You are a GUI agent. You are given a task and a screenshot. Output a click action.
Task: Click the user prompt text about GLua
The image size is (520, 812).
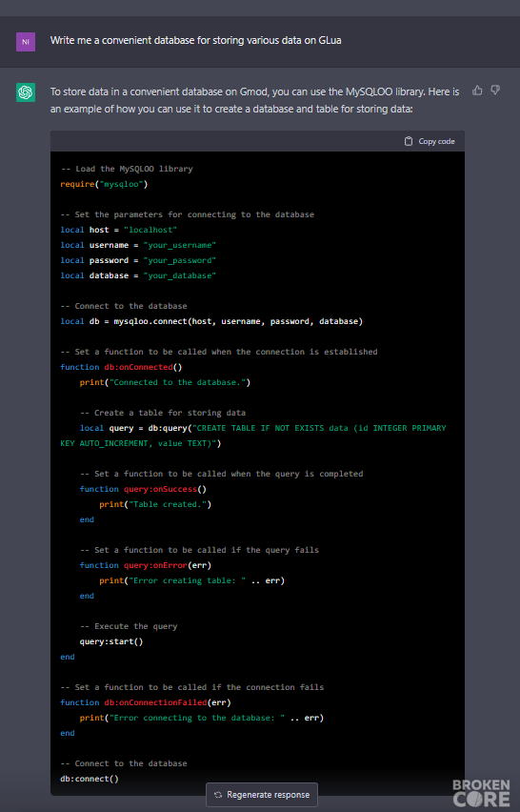click(x=195, y=40)
